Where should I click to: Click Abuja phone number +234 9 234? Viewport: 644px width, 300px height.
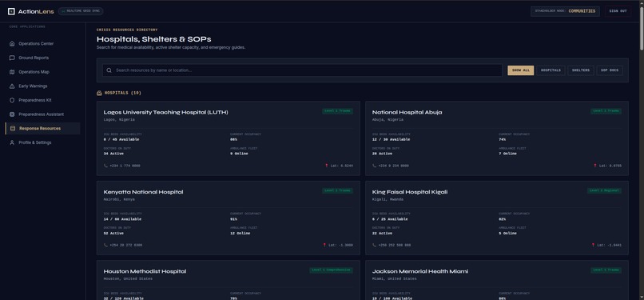[393, 166]
